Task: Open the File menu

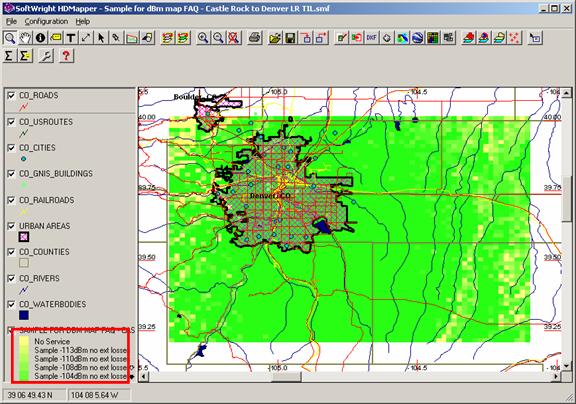Action: pos(12,22)
